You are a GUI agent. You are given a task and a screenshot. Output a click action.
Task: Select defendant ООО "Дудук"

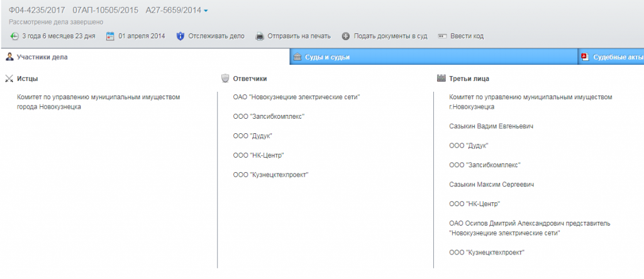point(253,136)
